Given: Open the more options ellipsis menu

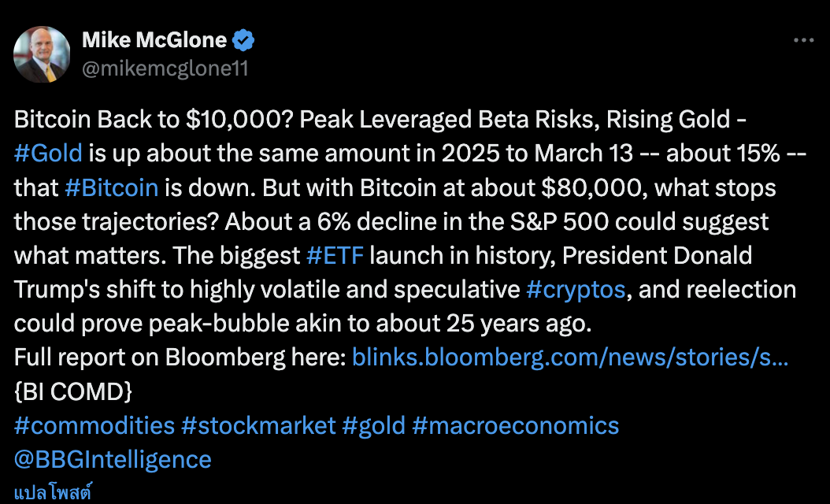Looking at the screenshot, I should (802, 41).
